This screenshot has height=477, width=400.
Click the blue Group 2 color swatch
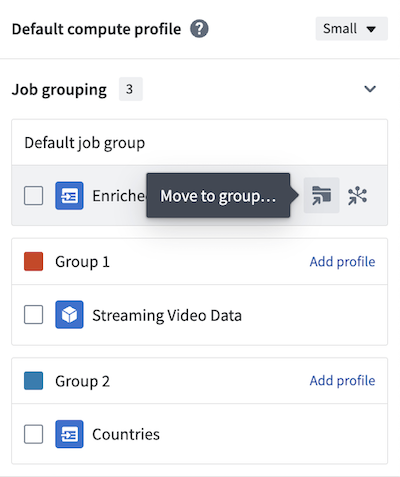tap(33, 381)
